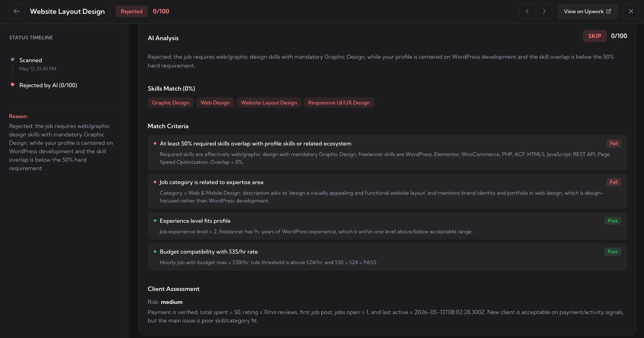
Task: Open View on Upwork link
Action: [x=587, y=11]
